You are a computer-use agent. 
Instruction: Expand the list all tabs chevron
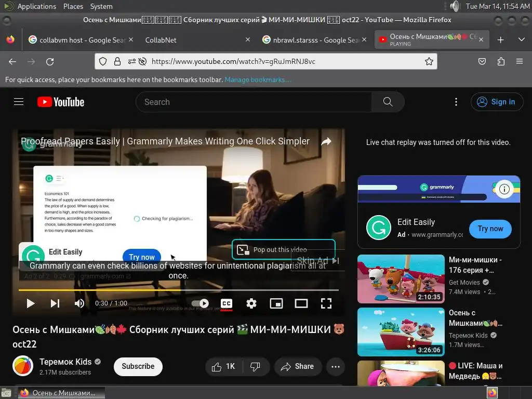click(x=522, y=39)
